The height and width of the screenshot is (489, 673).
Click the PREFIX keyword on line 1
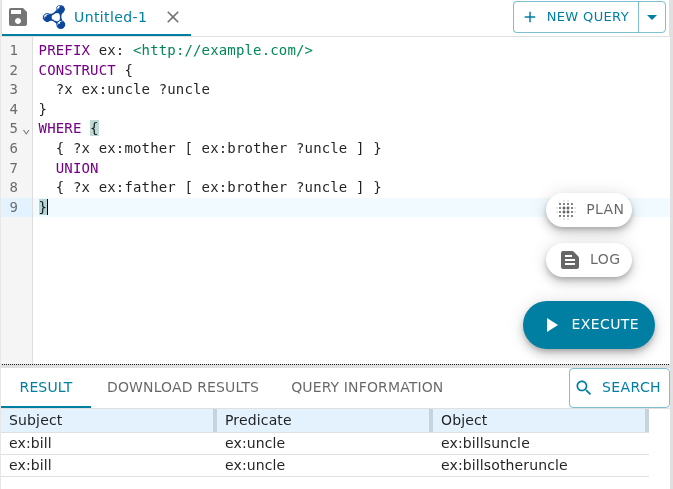point(64,50)
